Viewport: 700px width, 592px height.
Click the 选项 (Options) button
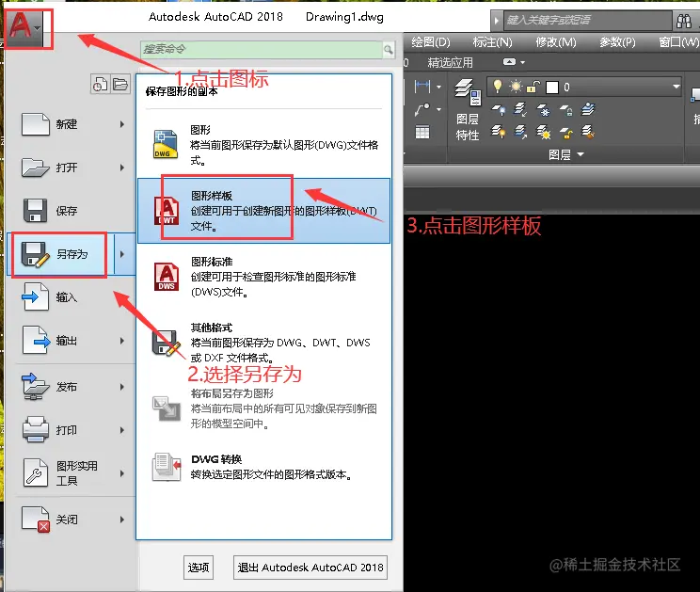click(199, 568)
